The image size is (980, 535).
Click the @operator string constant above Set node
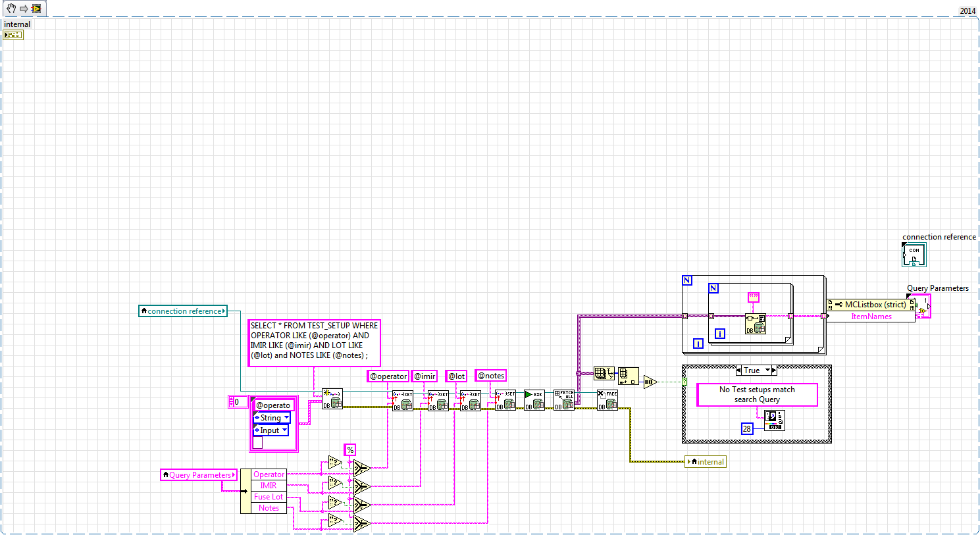point(388,376)
